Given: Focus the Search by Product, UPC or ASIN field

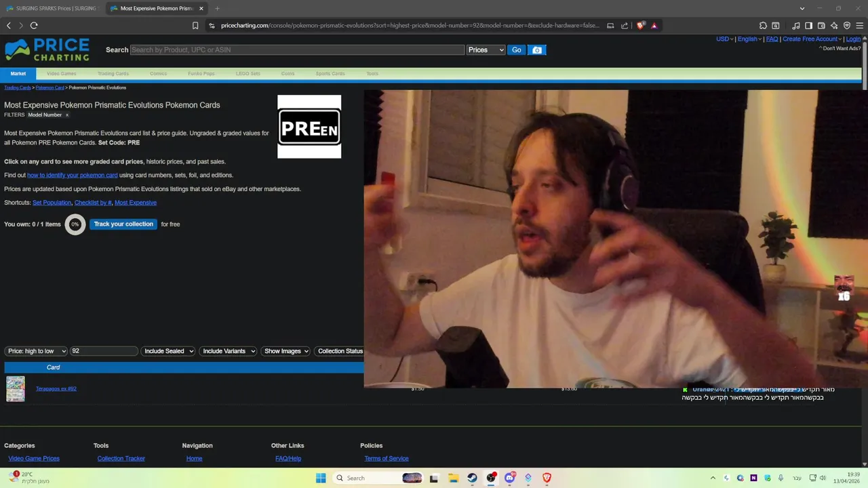Looking at the screenshot, I should click(x=297, y=50).
